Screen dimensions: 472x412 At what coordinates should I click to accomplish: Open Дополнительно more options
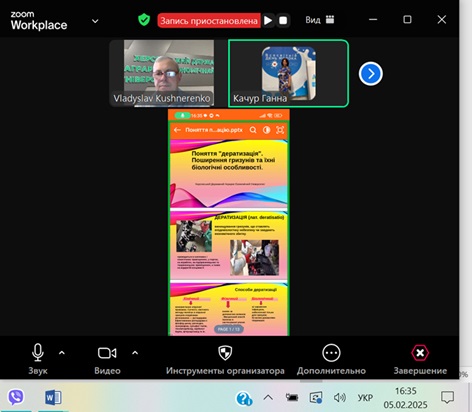331,360
